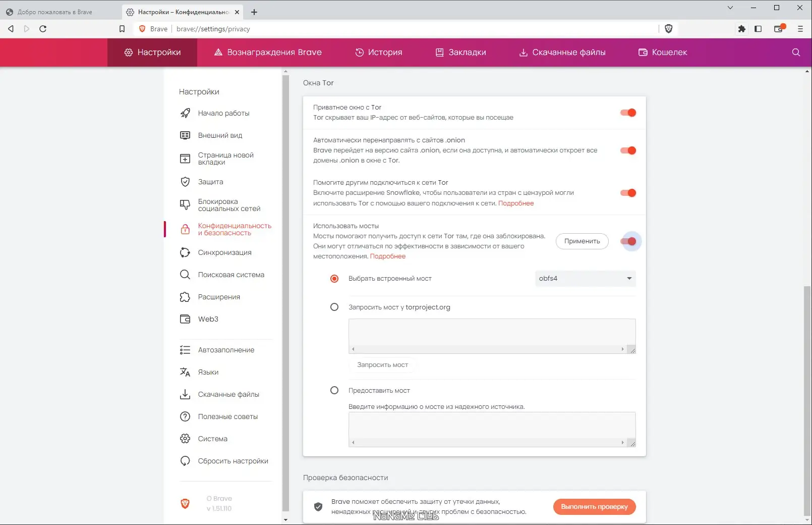Click the wallet icon for Web3

click(185, 319)
